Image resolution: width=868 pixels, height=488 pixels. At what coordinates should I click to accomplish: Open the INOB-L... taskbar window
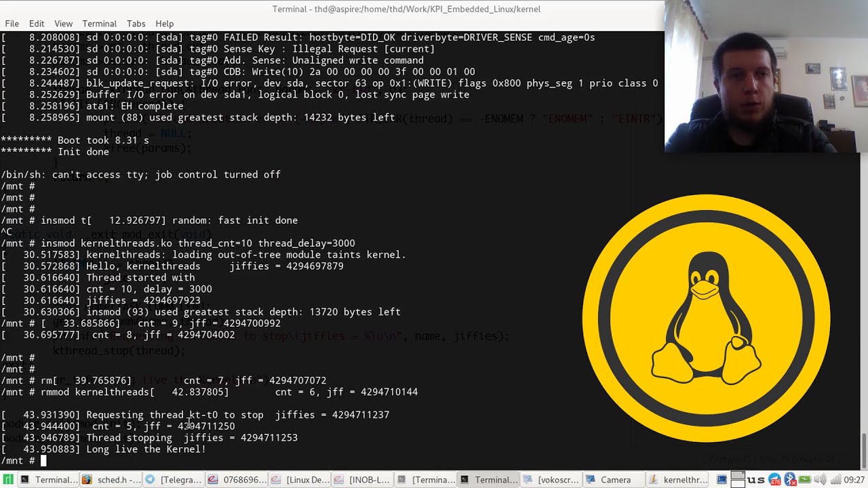363,480
